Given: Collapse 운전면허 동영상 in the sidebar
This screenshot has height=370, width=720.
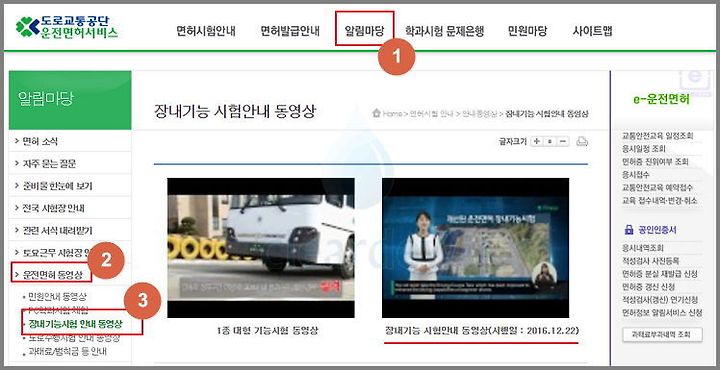Looking at the screenshot, I should pyautogui.click(x=53, y=275).
